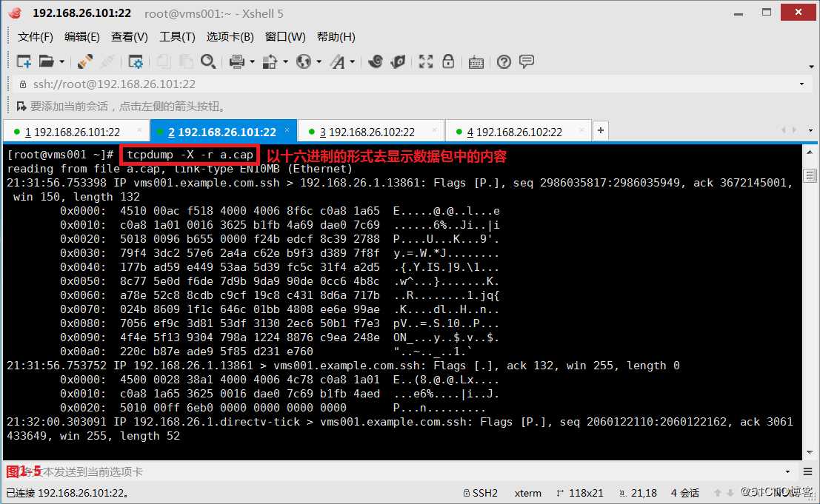
Task: Click the Disconnect icon
Action: point(107,61)
